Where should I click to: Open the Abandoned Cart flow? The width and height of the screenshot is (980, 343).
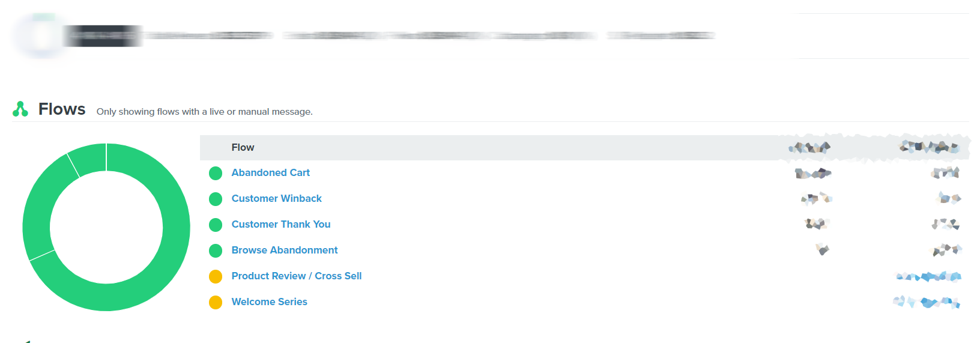click(x=271, y=172)
